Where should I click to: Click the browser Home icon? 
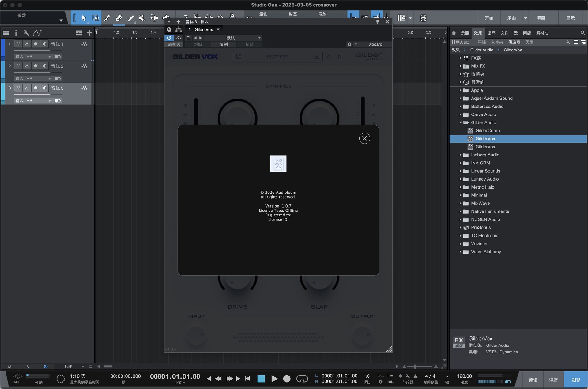pos(454,33)
